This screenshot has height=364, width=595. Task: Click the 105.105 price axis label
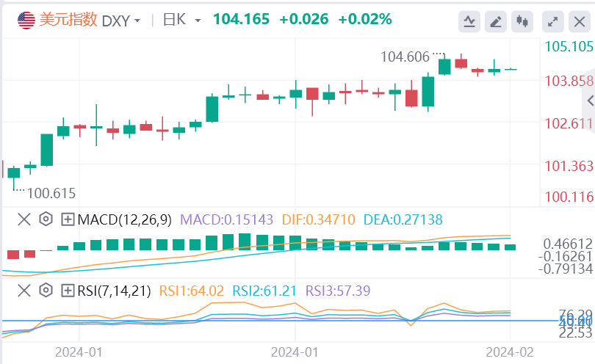(x=569, y=47)
